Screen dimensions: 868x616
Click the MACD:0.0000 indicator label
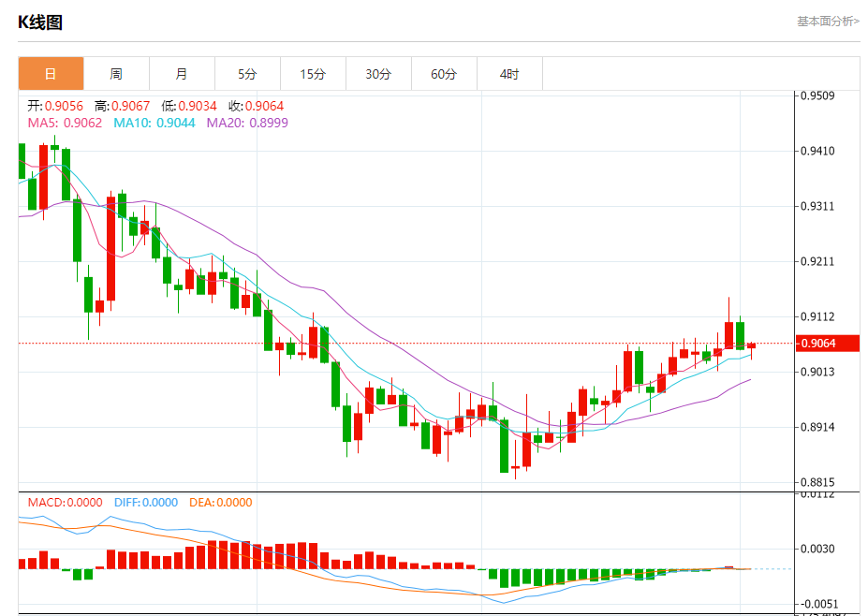coord(66,503)
